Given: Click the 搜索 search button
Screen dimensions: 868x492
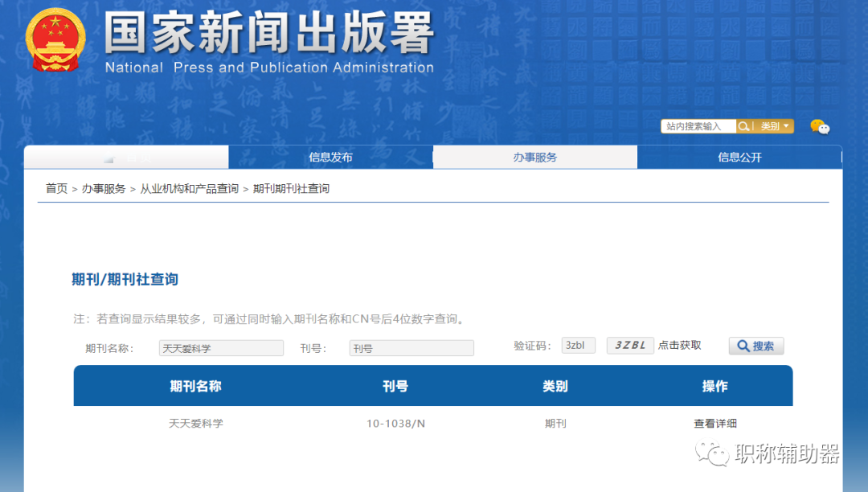Looking at the screenshot, I should pyautogui.click(x=755, y=346).
